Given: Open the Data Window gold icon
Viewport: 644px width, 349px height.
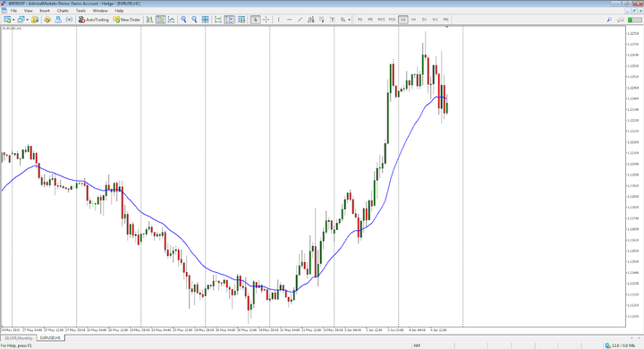Looking at the screenshot, I should tap(47, 20).
